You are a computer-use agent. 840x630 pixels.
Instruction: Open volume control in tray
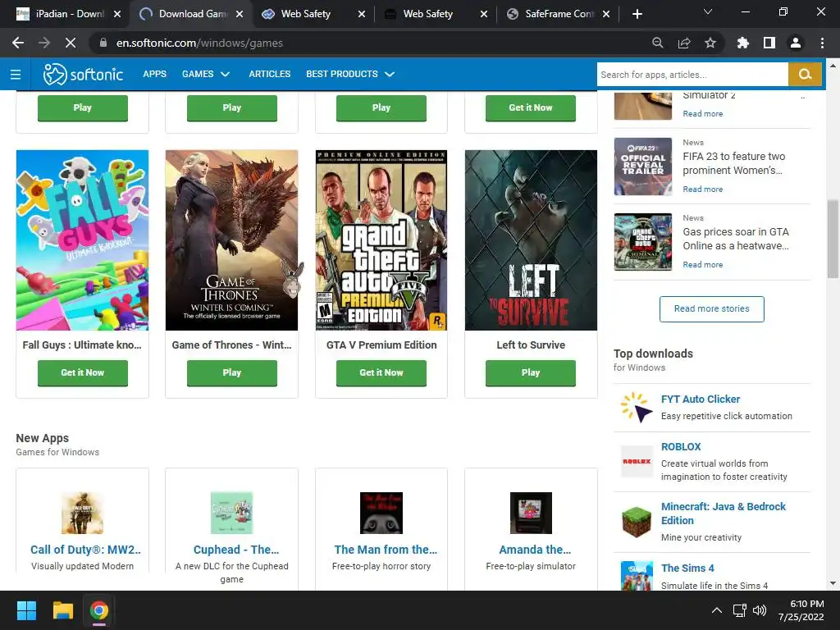pos(759,610)
